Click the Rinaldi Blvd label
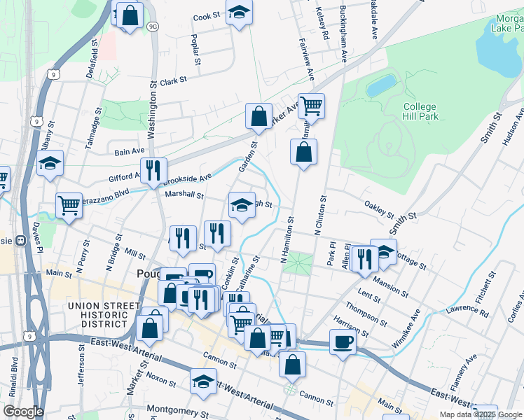Viewport: 524px width, 420px height. (13, 377)
